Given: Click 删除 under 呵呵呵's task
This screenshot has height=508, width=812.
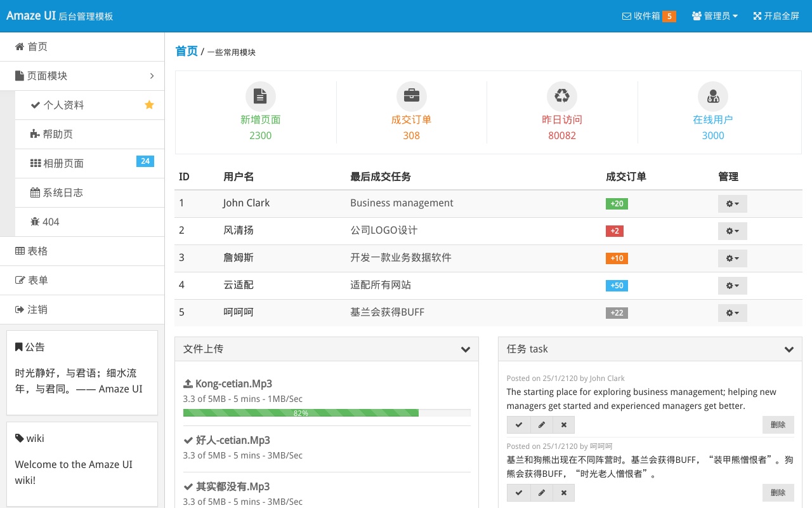Looking at the screenshot, I should pyautogui.click(x=778, y=493).
